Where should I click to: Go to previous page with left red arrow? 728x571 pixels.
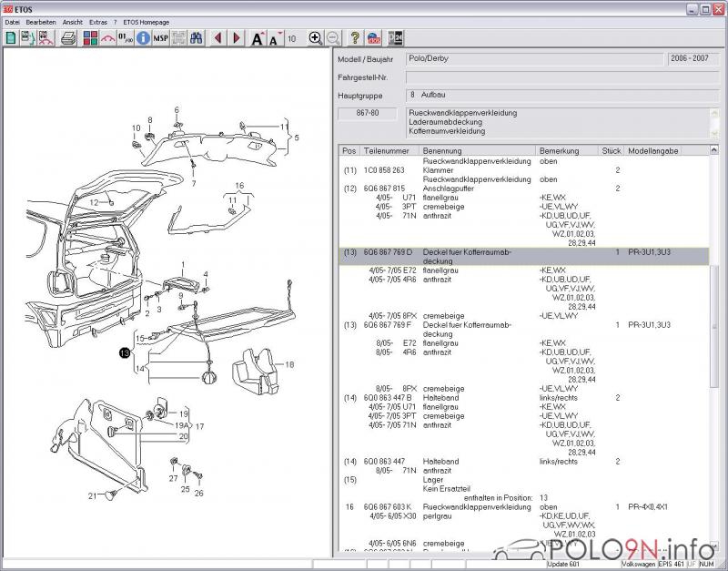click(x=217, y=38)
